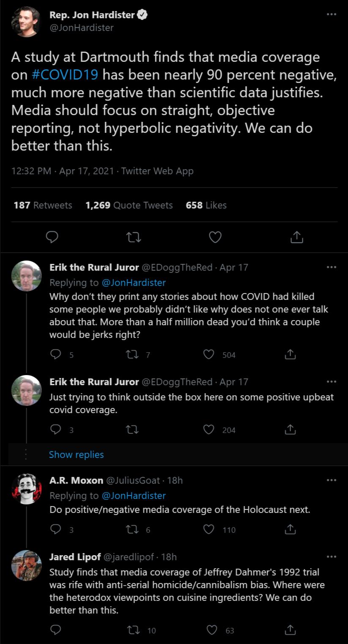Open more options on Jared Lipof's tweet

[x=332, y=556]
